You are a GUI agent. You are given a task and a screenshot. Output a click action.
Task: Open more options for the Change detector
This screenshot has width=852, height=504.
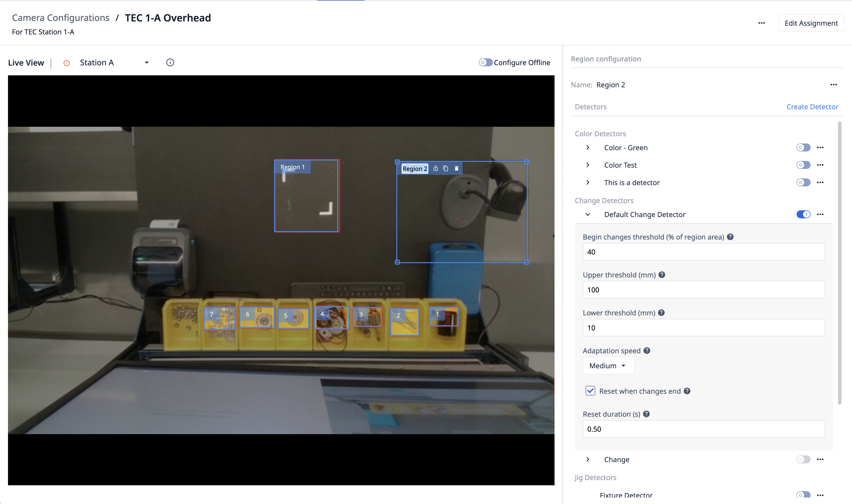820,460
